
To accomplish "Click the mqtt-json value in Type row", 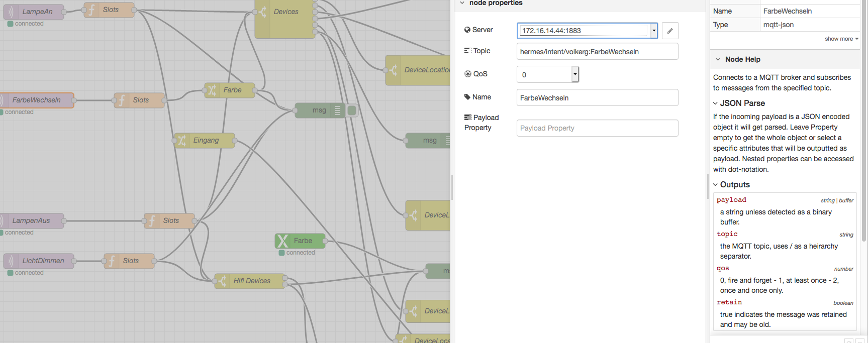I will (x=779, y=25).
